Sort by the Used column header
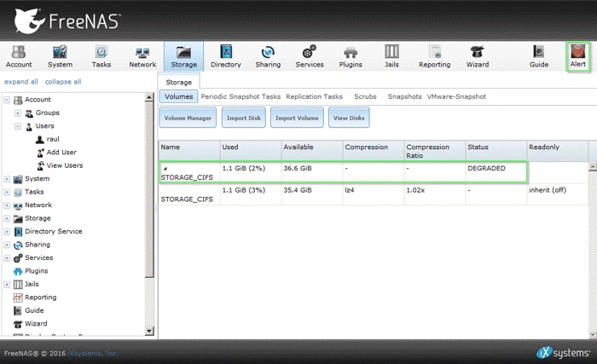Screen dimensions: 597x364 251,151
